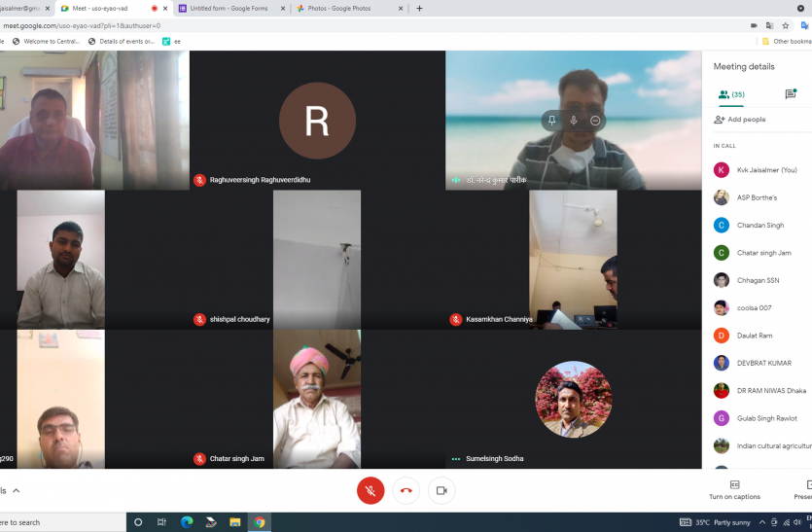
Task: Open Other bookmarks folder
Action: tap(787, 42)
